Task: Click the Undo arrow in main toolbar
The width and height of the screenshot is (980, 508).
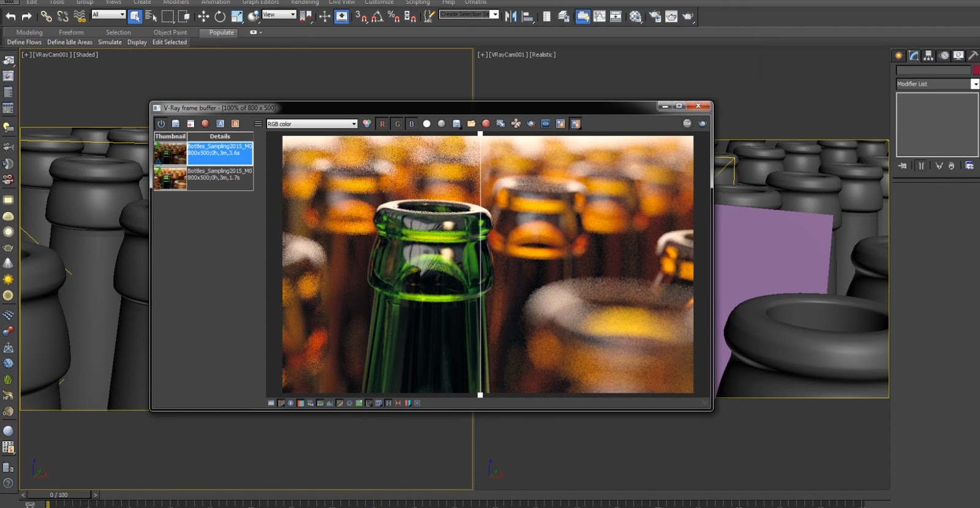Action: point(10,17)
